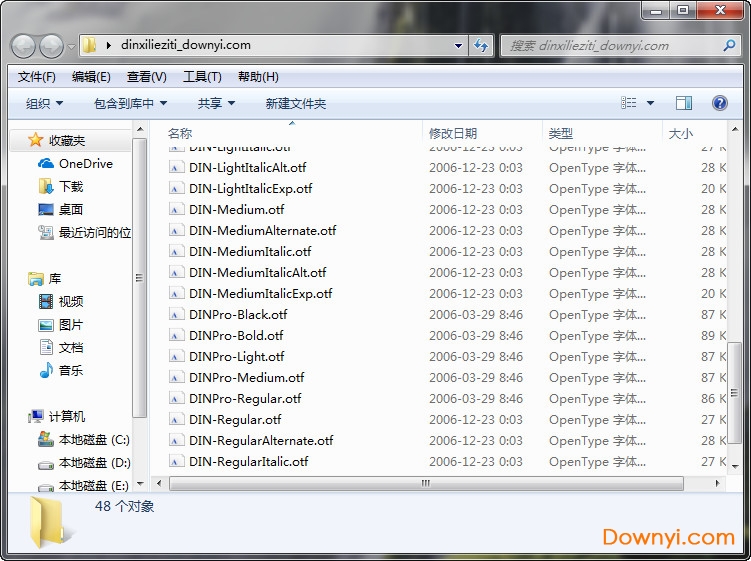
Task: Select 下载 in favorites
Action: pyautogui.click(x=71, y=186)
